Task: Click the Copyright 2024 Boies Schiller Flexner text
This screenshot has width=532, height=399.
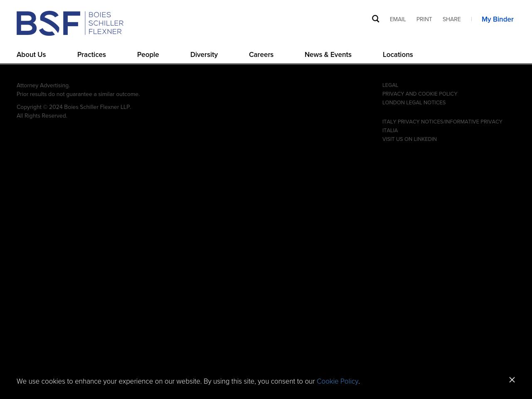Action: 74,107
